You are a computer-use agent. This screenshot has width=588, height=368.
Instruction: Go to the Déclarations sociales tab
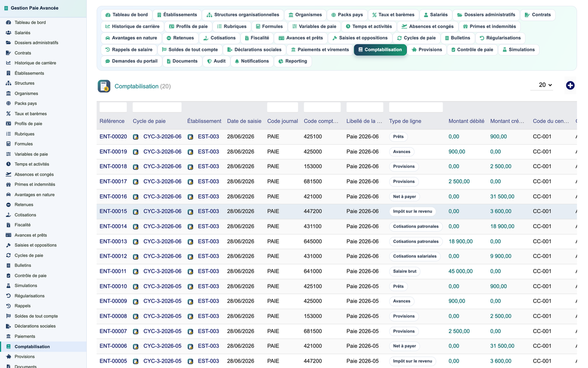point(254,50)
